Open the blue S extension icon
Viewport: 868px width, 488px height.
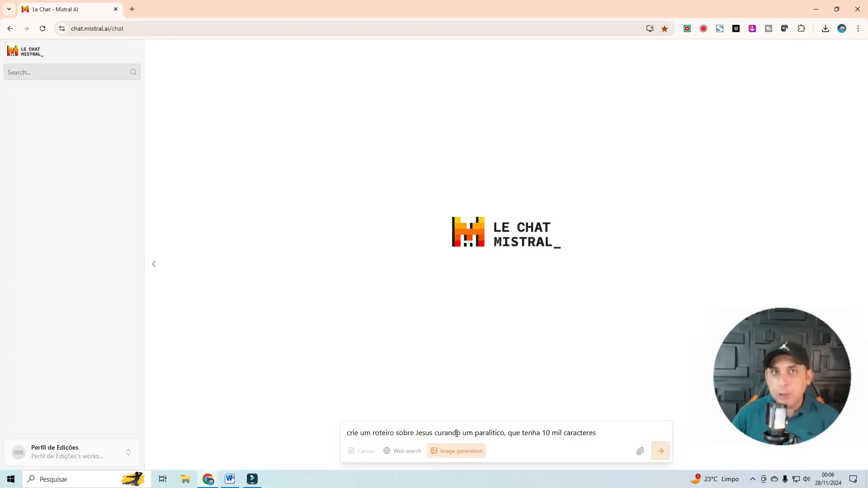click(720, 28)
